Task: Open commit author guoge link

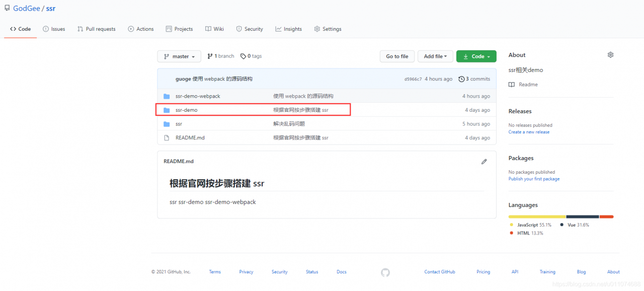Action: (183, 79)
